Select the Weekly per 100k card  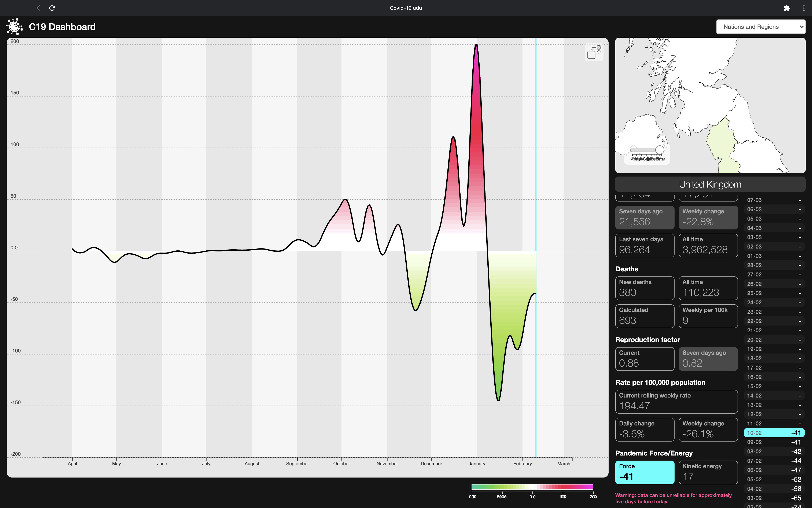point(708,316)
